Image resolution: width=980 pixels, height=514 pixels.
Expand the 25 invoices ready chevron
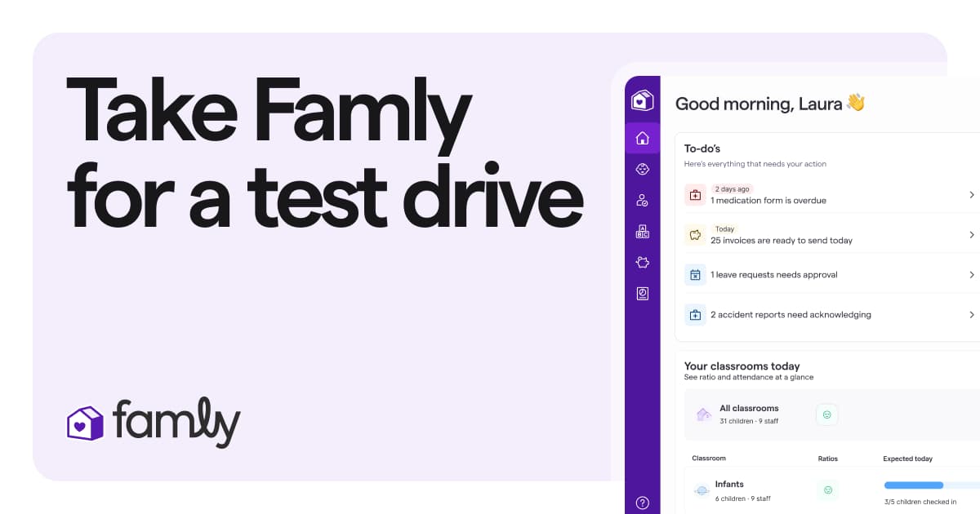click(972, 235)
